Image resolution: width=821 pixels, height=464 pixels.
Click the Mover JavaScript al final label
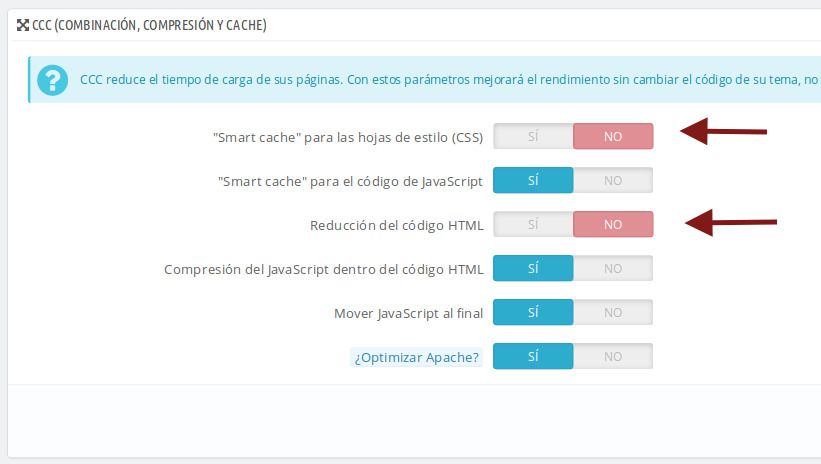[x=408, y=314]
